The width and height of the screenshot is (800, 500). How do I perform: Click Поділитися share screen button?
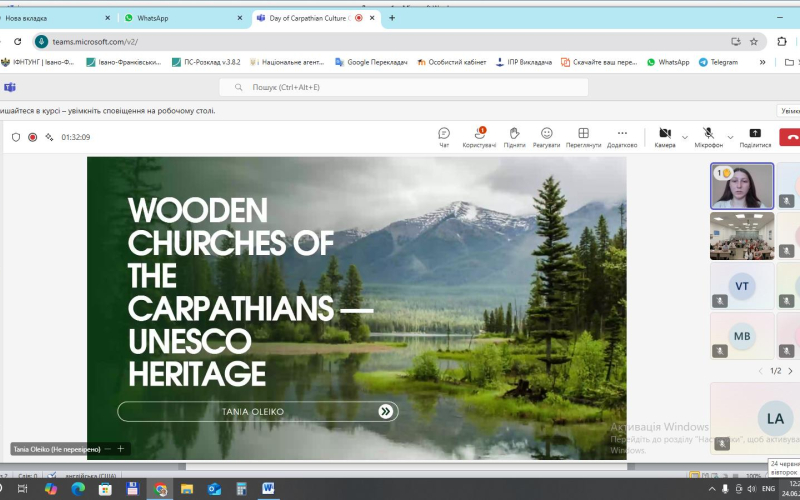tap(755, 138)
